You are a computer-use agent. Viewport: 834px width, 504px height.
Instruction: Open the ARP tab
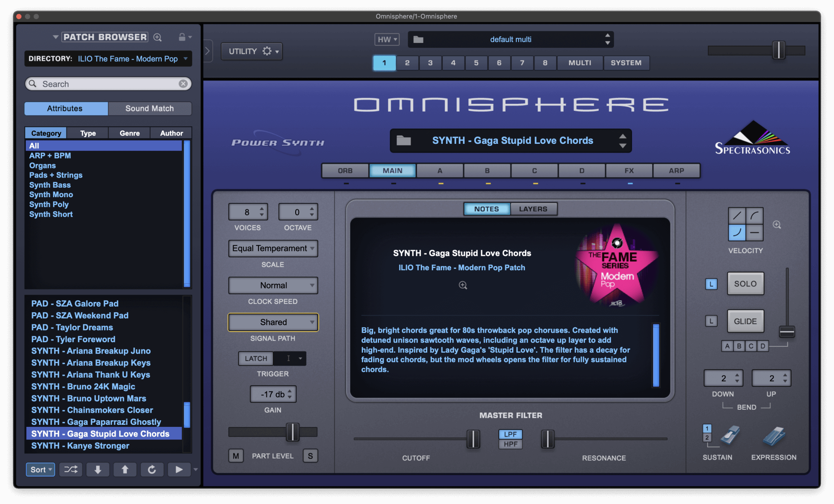(x=676, y=171)
